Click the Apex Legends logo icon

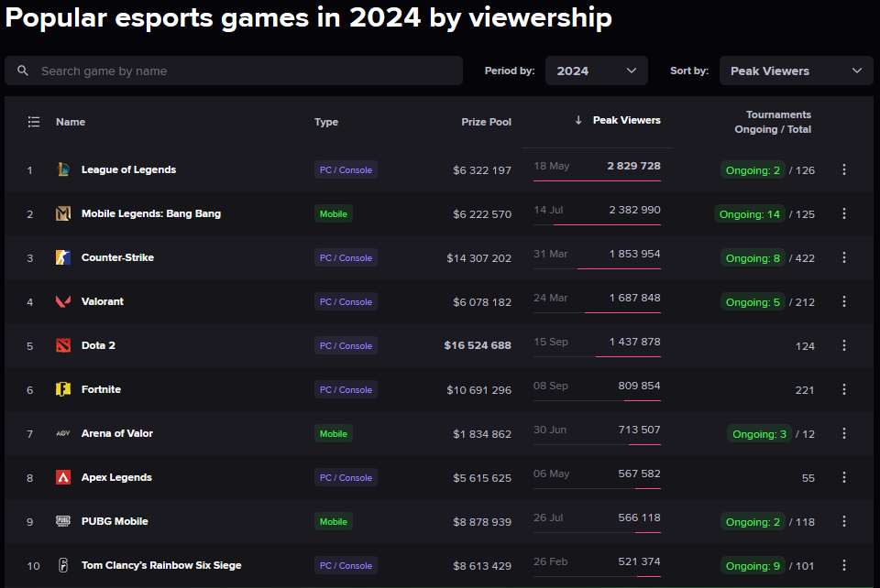click(62, 477)
